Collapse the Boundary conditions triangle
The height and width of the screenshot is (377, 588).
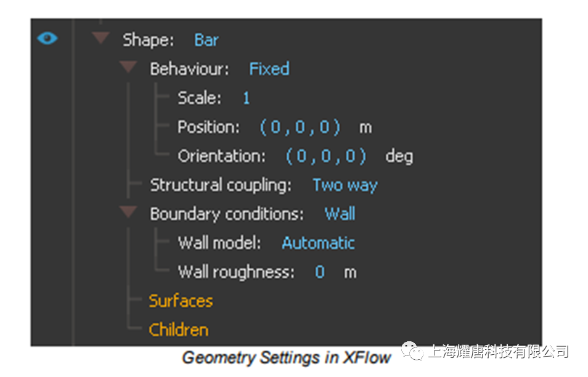click(128, 212)
